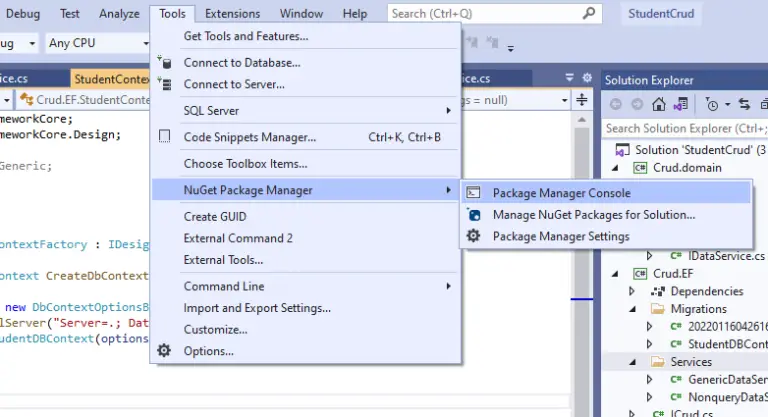Collapse the Services folder in Solution Explorer
The image size is (768, 417).
pyautogui.click(x=632, y=362)
